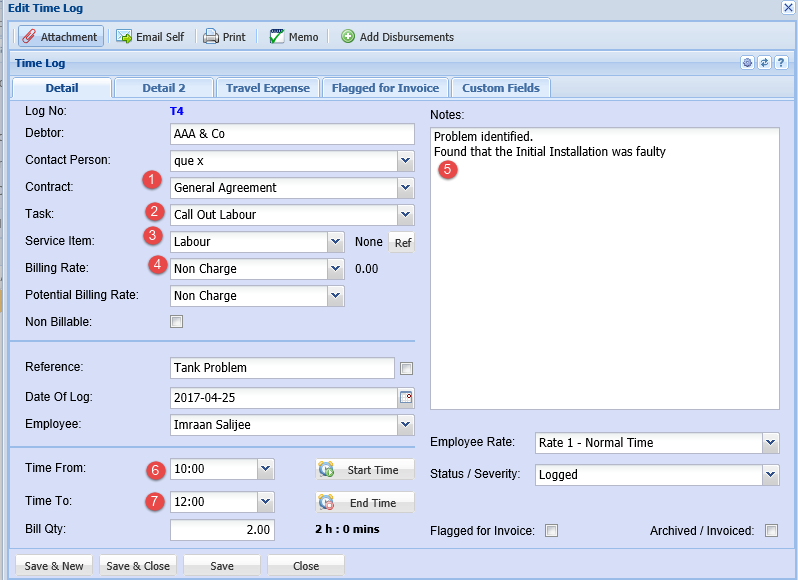This screenshot has height=580, width=798.
Task: Click the Email Self toolbar icon
Action: tap(125, 37)
